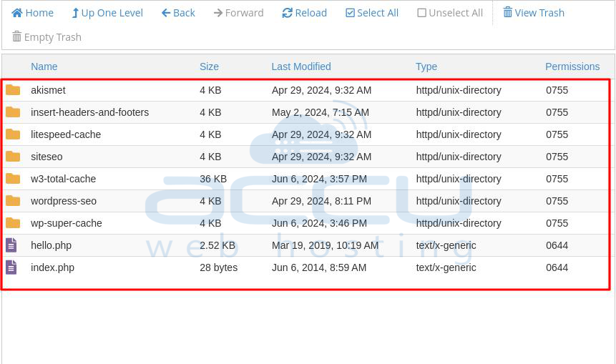Click the wp-super-cache folder name

[x=67, y=223]
